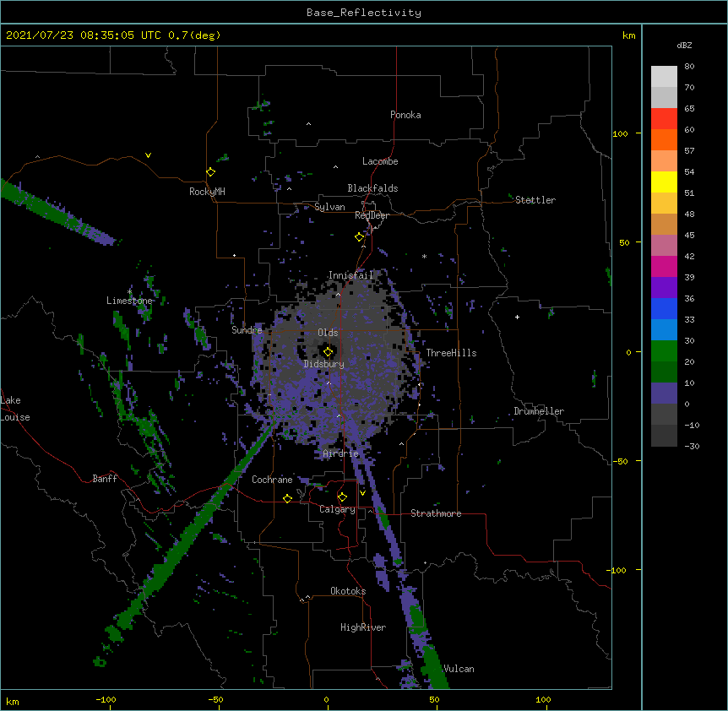The width and height of the screenshot is (728, 711).
Task: Click the yellow diamond marker south of RedDeer
Action: pyautogui.click(x=359, y=237)
